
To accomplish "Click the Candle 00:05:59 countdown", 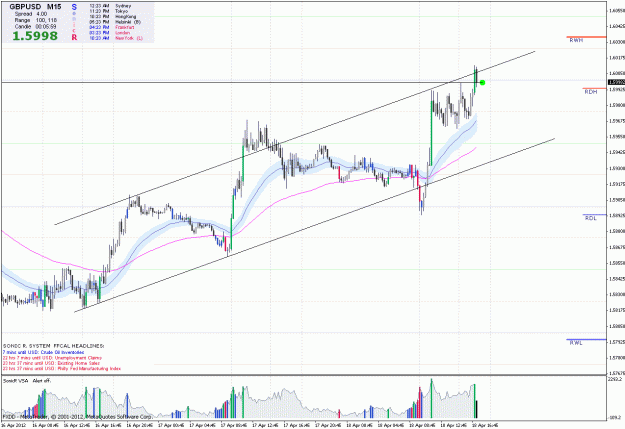I will point(35,26).
